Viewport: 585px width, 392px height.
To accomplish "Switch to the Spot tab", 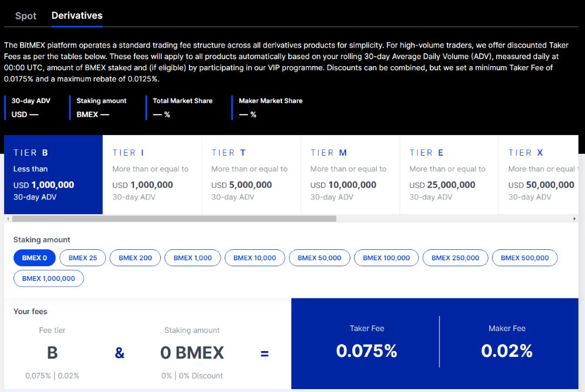I will 26,16.
